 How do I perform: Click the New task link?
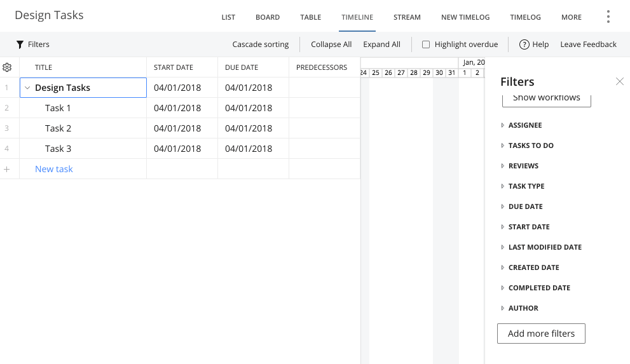pyautogui.click(x=54, y=169)
